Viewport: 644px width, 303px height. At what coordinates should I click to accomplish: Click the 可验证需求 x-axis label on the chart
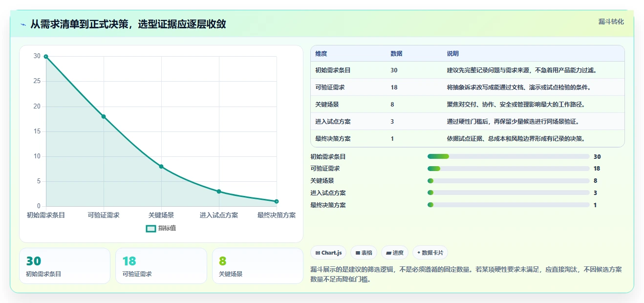click(104, 215)
